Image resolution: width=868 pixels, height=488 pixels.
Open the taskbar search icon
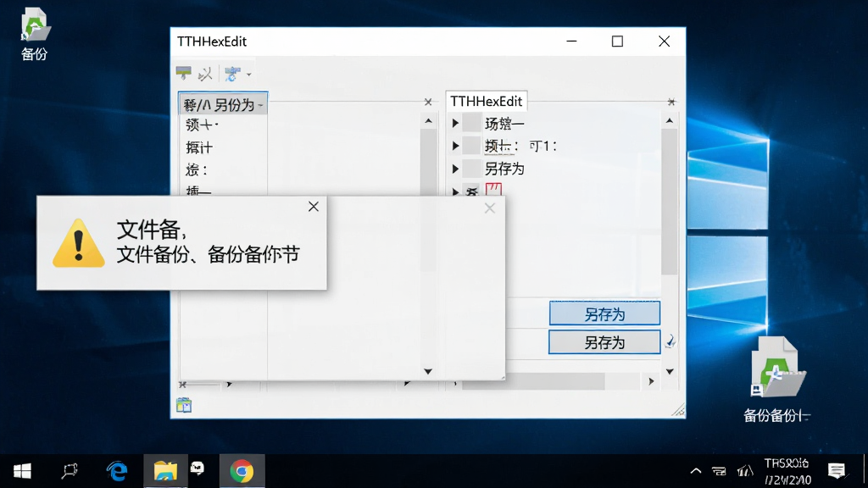click(70, 471)
